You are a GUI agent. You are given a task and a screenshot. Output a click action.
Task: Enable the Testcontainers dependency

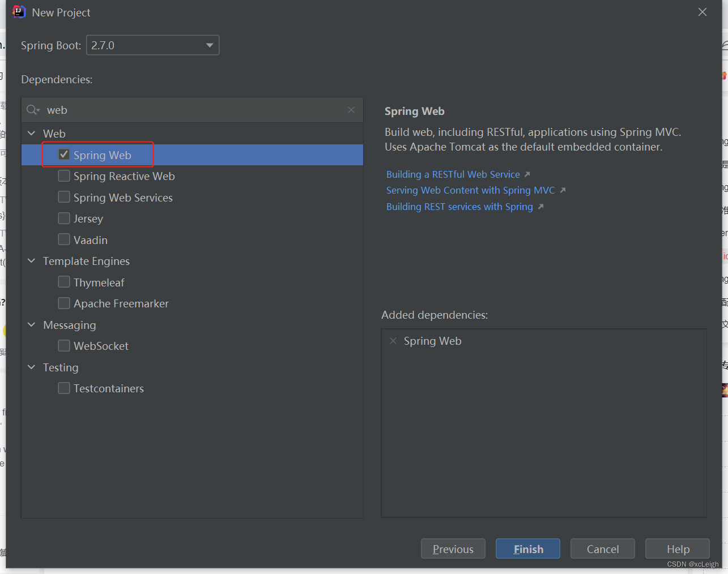[x=64, y=388]
